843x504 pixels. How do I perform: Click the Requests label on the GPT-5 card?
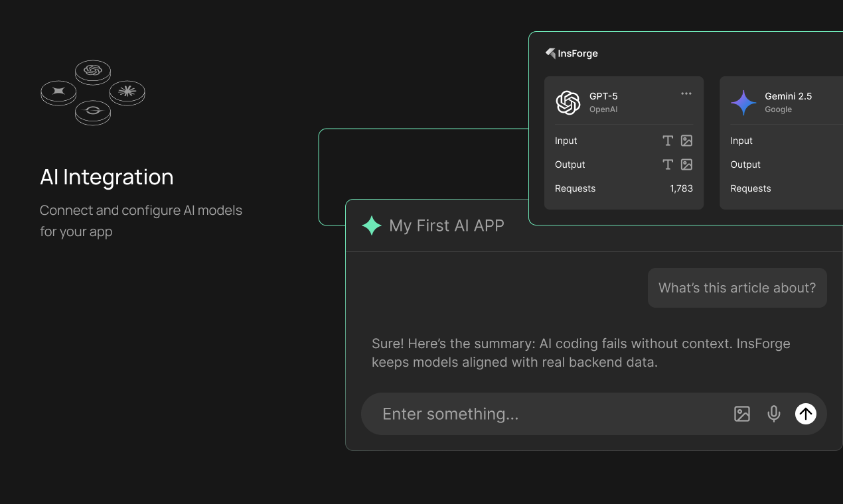575,188
